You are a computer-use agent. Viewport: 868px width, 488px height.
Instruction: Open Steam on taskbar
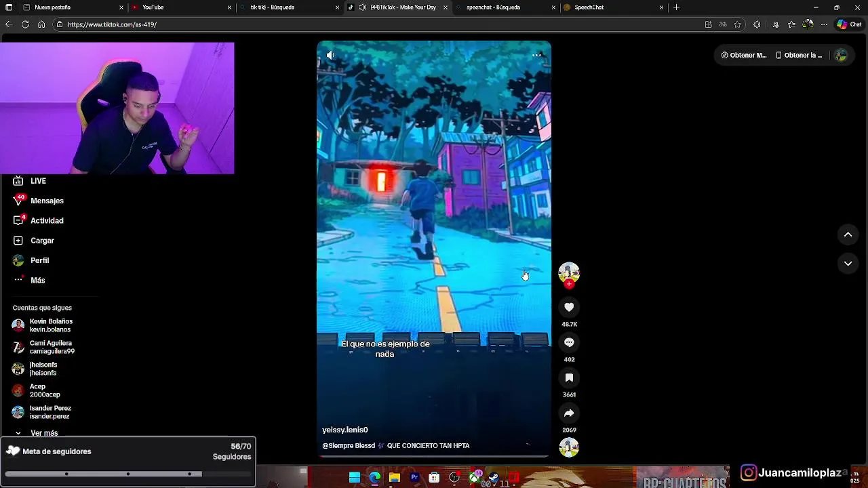494,478
